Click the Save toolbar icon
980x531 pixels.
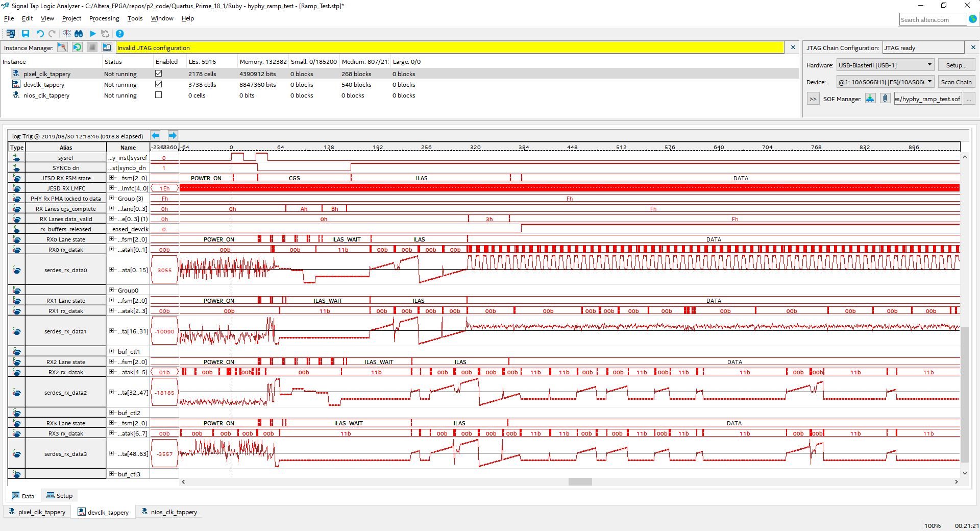click(25, 34)
